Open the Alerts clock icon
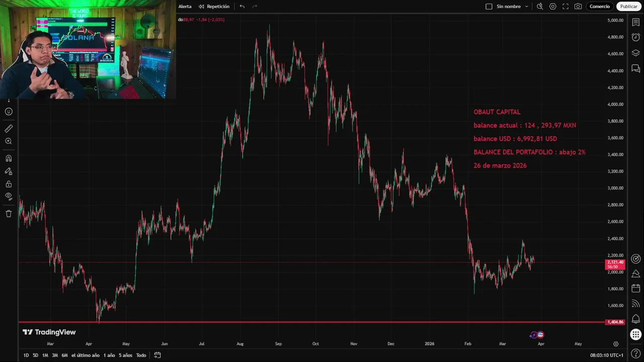The height and width of the screenshot is (362, 644). 636,38
